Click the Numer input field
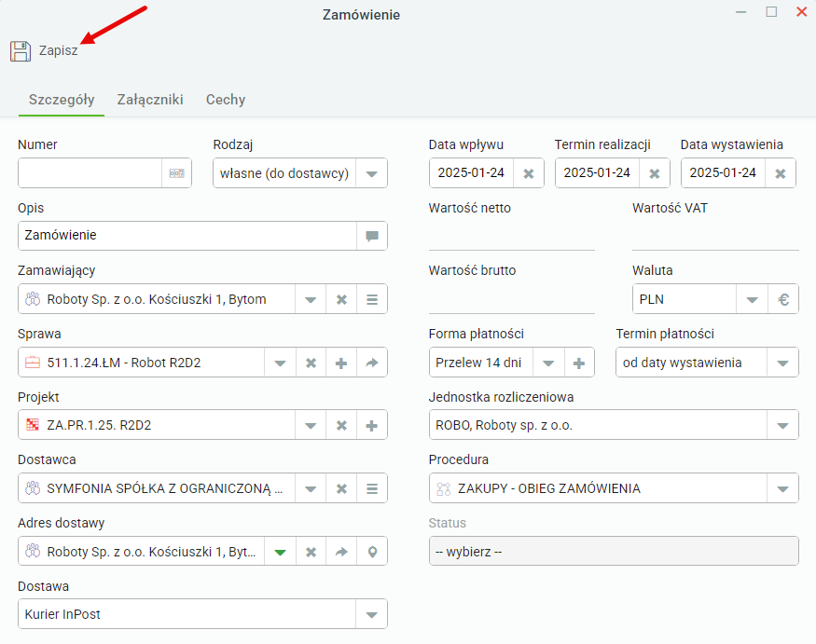The height and width of the screenshot is (644, 816). pos(90,172)
